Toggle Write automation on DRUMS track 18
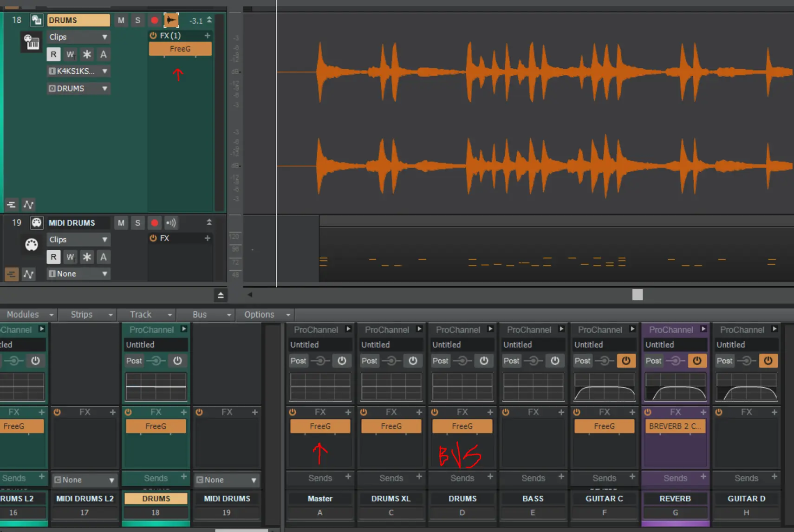The width and height of the screenshot is (794, 532). (70, 54)
